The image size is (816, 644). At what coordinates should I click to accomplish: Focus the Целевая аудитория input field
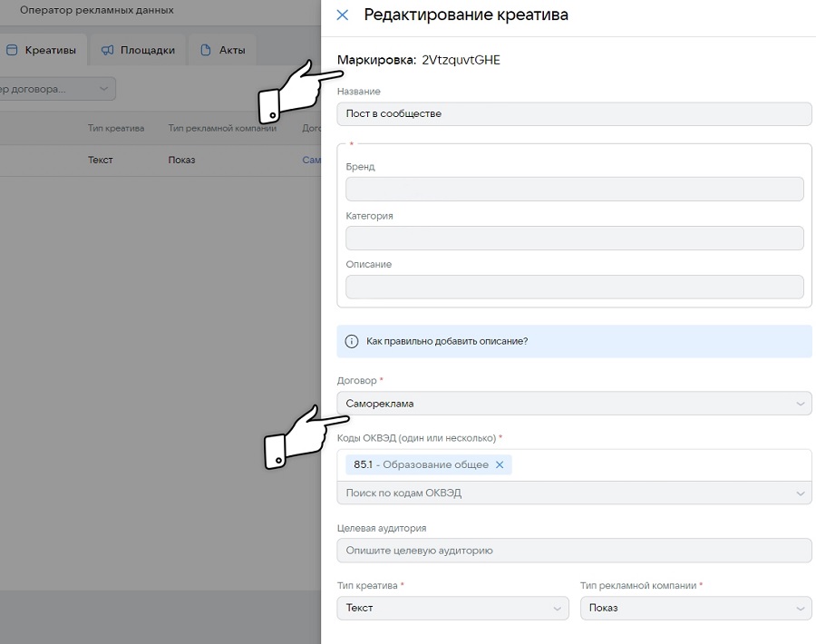click(574, 551)
